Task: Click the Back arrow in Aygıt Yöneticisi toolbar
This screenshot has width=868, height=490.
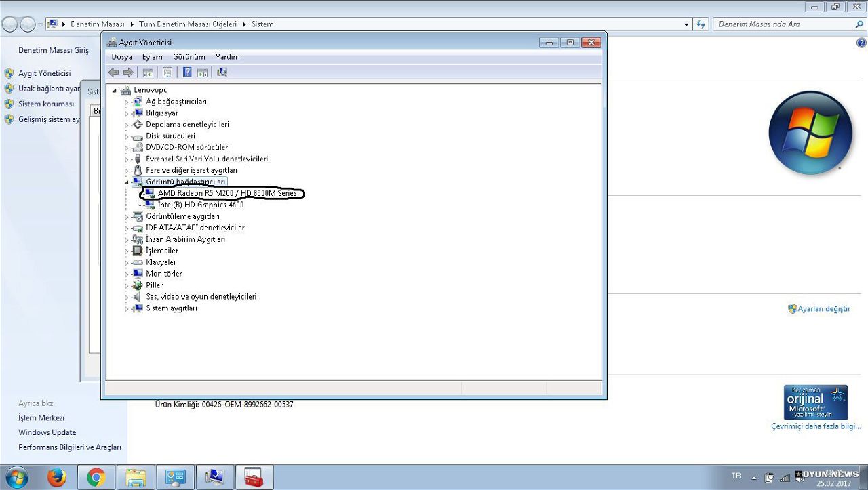Action: 113,73
